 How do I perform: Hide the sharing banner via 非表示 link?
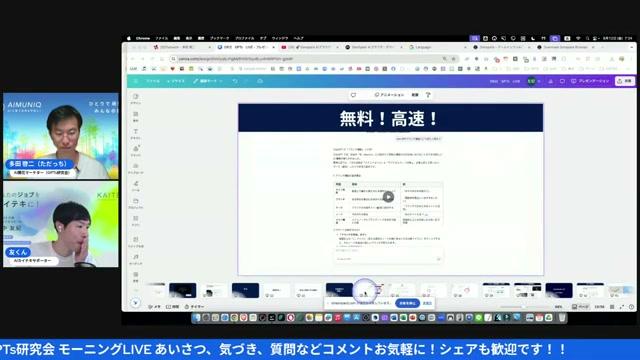click(x=427, y=303)
